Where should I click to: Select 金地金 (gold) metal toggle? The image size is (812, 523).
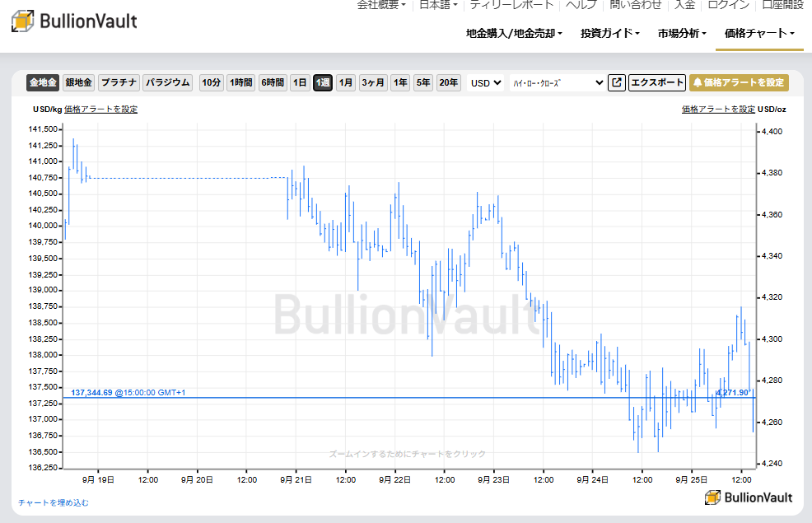tap(43, 82)
